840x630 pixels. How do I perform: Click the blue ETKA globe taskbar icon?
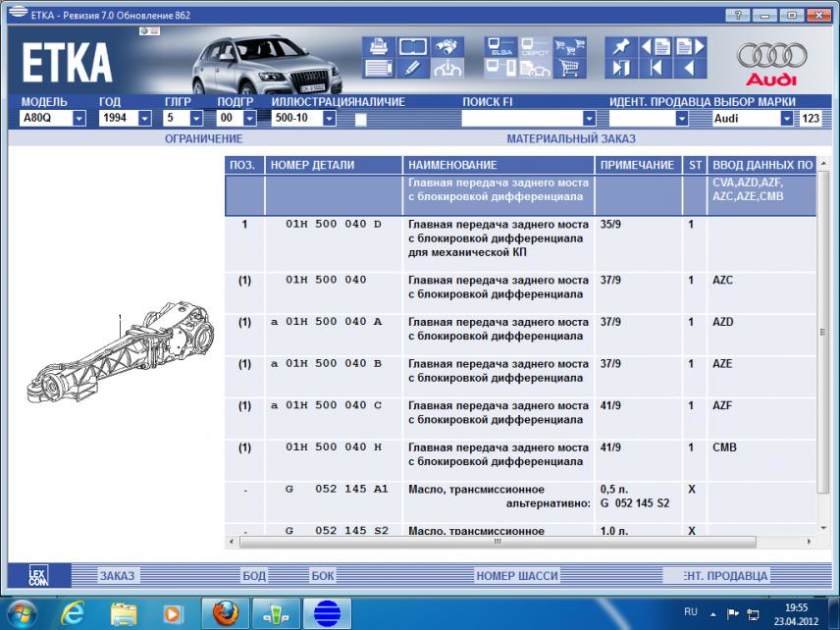328,612
